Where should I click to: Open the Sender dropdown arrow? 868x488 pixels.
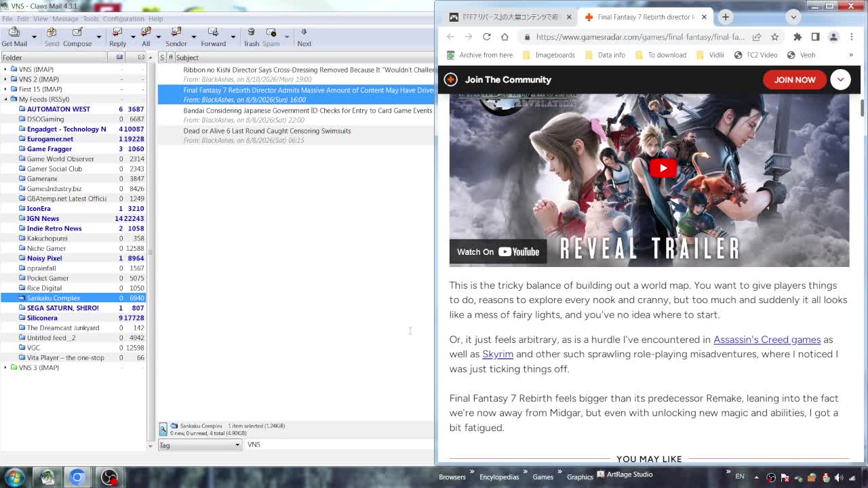pyautogui.click(x=193, y=37)
